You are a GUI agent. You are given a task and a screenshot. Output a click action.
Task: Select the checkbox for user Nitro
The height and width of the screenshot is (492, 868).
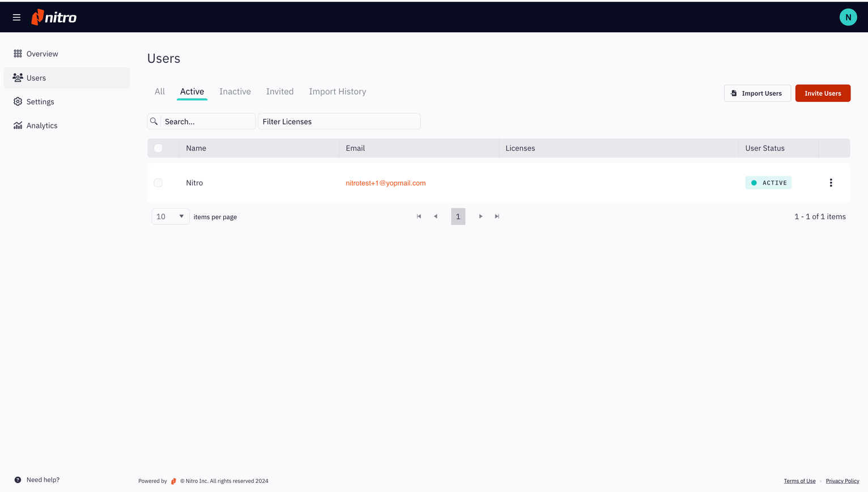(x=158, y=183)
